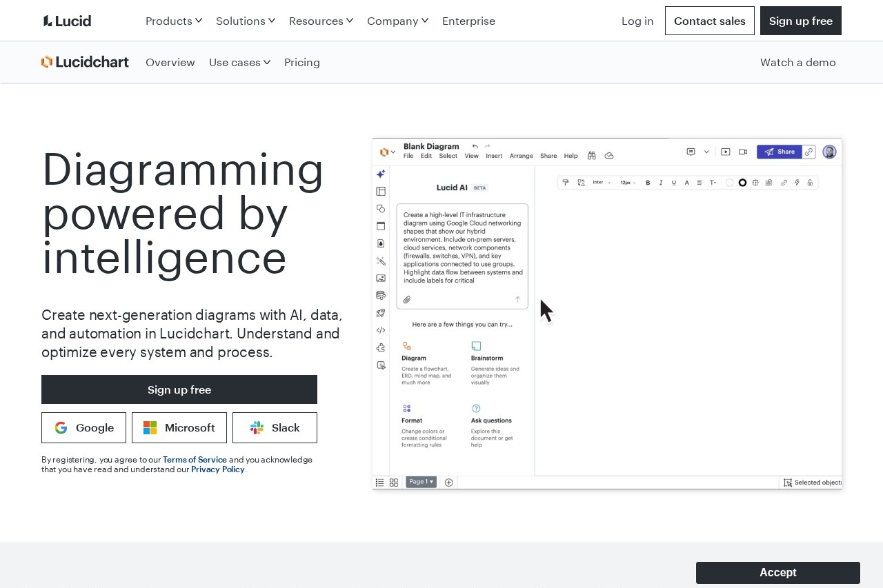Attach a file via the paperclip in Lucid AI prompt
883x588 pixels.
[407, 299]
